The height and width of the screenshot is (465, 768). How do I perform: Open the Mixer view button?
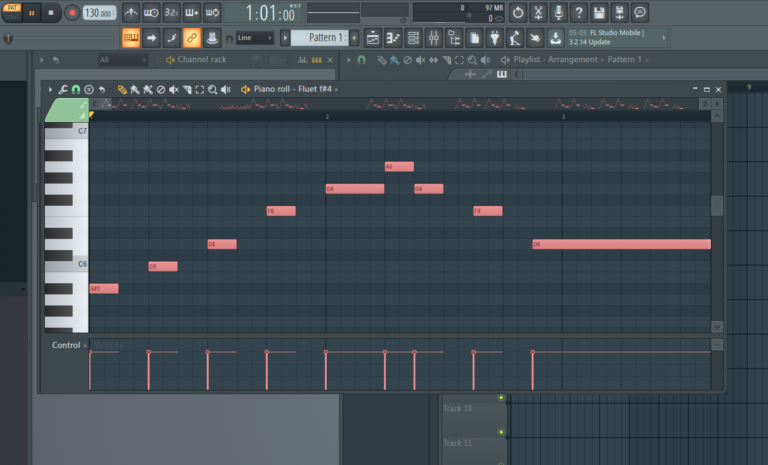coord(433,38)
